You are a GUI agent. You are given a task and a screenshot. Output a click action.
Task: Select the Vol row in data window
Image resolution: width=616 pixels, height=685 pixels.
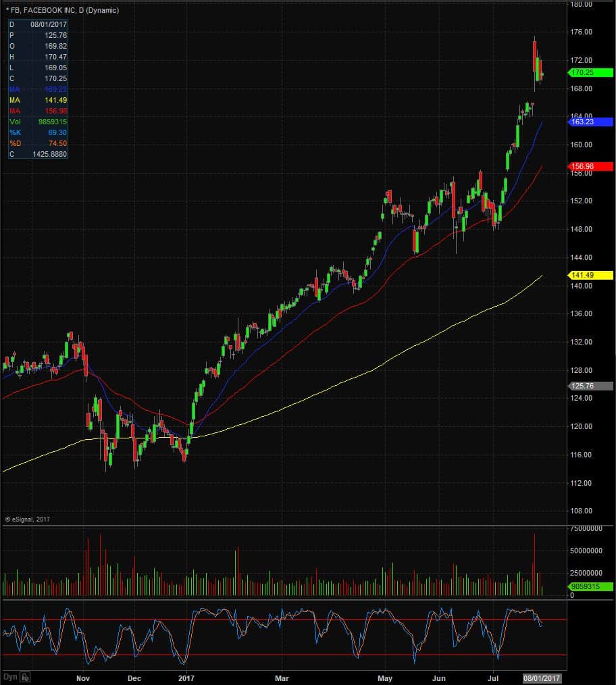(38, 122)
